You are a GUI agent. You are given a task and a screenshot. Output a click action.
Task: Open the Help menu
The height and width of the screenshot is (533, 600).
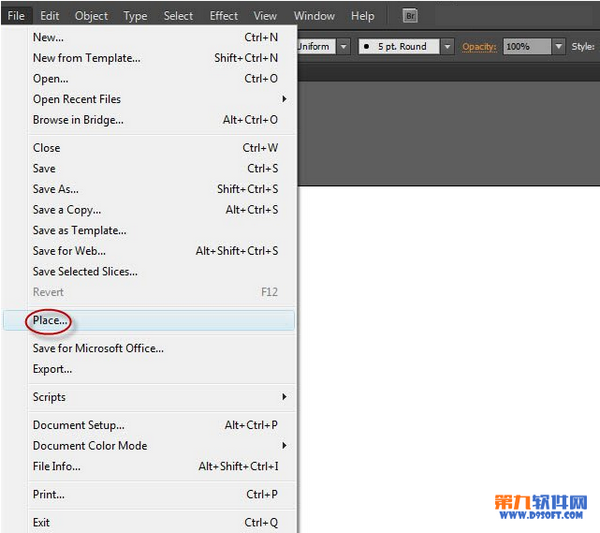(x=362, y=16)
